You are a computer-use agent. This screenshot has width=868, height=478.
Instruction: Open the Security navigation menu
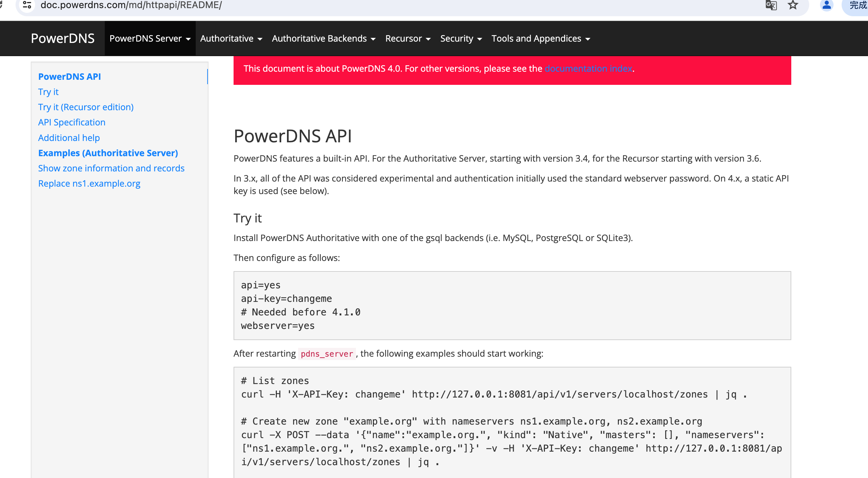pos(461,39)
